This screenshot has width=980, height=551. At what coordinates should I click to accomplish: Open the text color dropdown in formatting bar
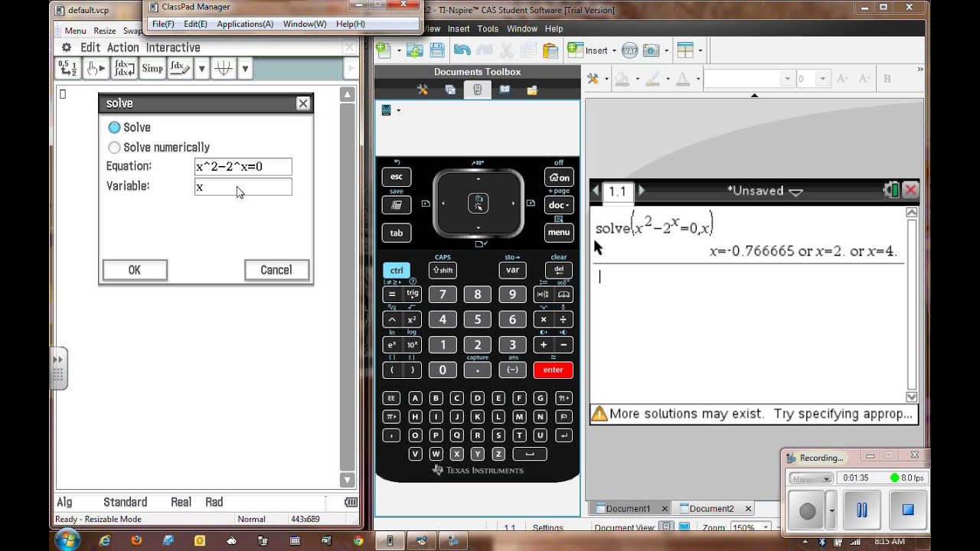pyautogui.click(x=697, y=78)
